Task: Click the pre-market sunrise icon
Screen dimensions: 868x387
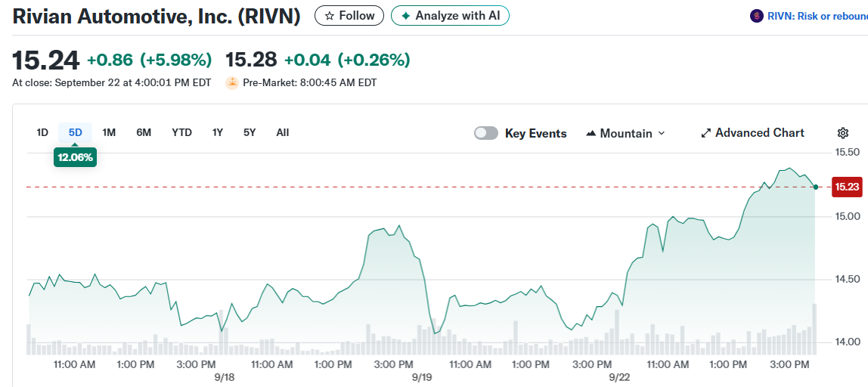Action: pyautogui.click(x=232, y=83)
